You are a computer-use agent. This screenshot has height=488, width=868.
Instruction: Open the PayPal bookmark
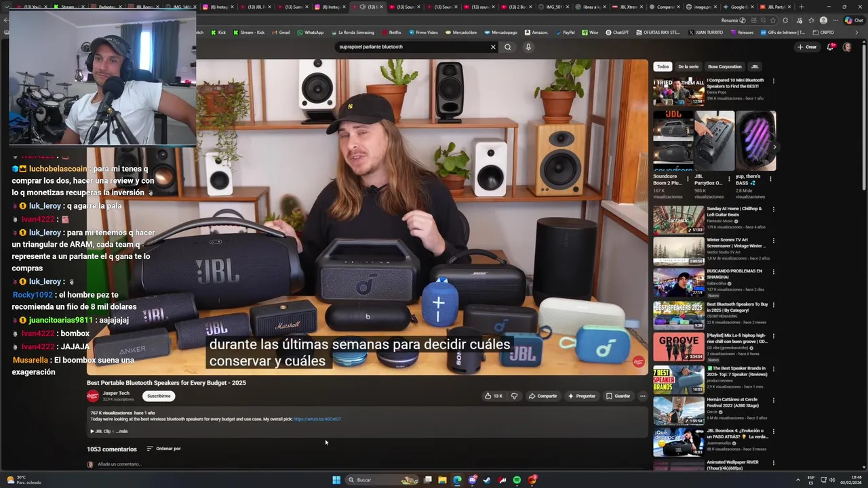(565, 33)
